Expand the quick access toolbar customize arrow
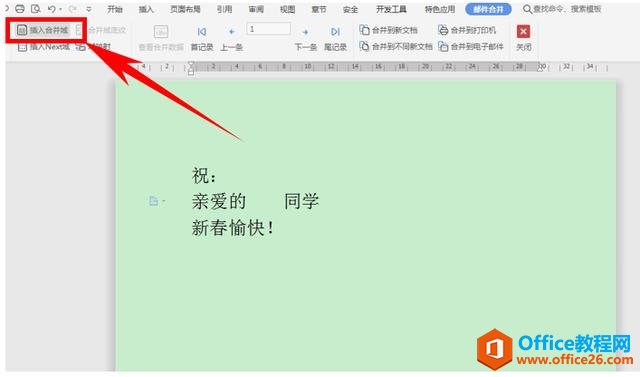The image size is (640, 377). 89,9
